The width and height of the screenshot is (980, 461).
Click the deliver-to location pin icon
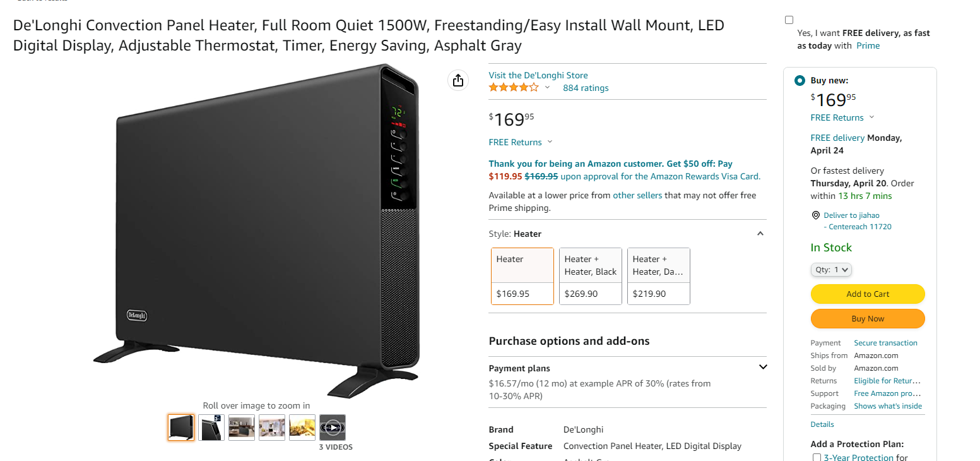coord(815,215)
